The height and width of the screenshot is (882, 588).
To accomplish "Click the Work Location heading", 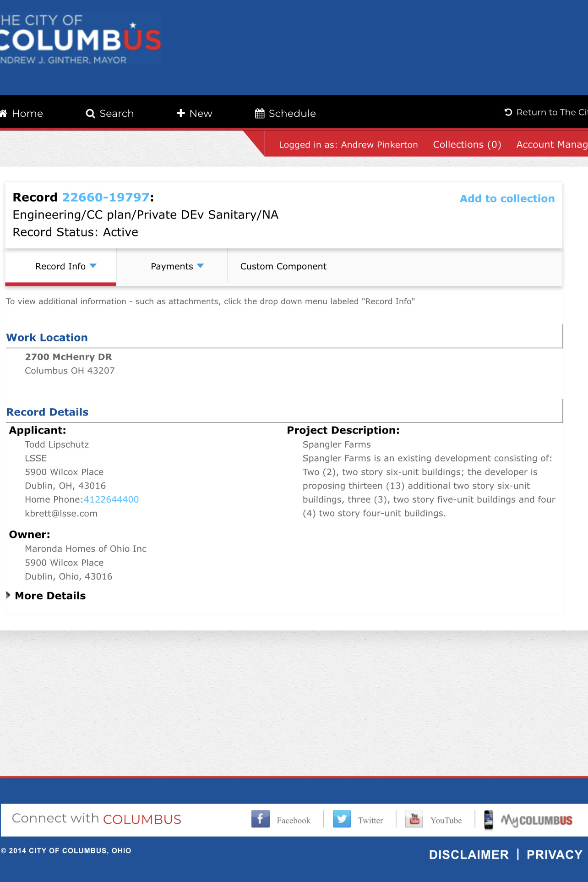I will tap(47, 337).
